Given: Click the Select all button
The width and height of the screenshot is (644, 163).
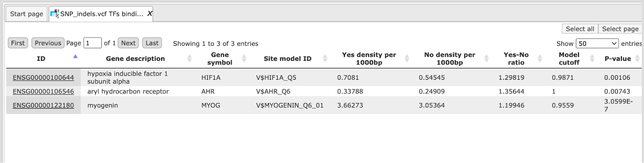Looking at the screenshot, I should 580,29.
